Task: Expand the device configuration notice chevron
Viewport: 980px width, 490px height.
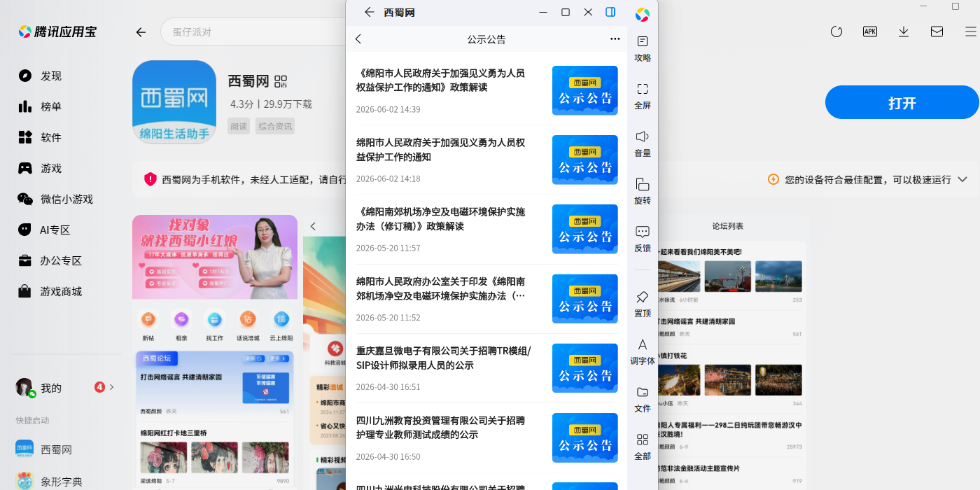Action: [x=962, y=179]
